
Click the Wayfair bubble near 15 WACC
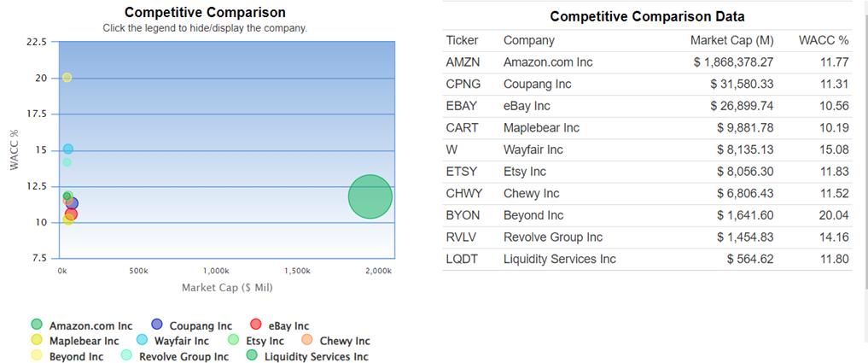[67, 149]
